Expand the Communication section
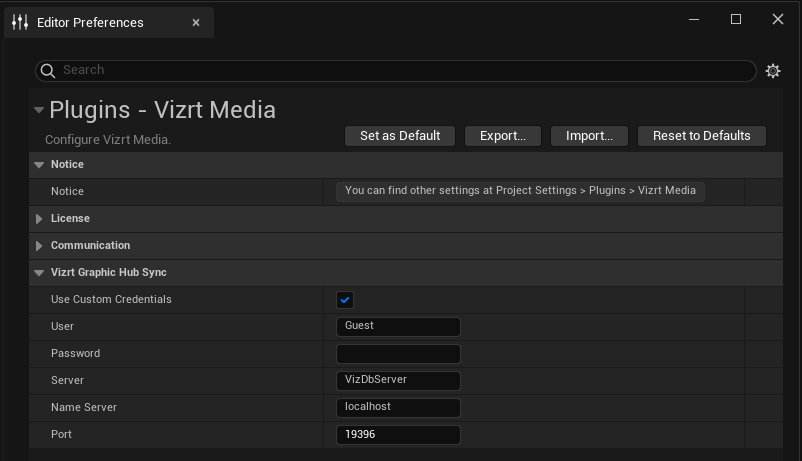 (x=39, y=246)
